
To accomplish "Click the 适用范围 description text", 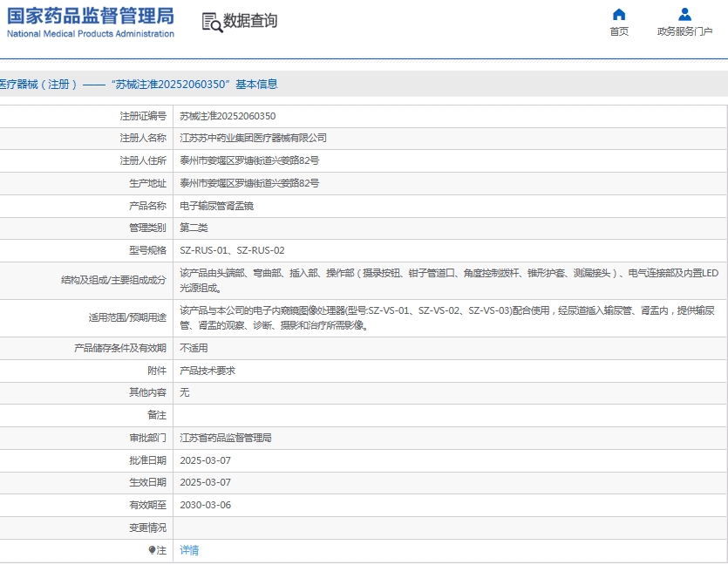I will 447,317.
